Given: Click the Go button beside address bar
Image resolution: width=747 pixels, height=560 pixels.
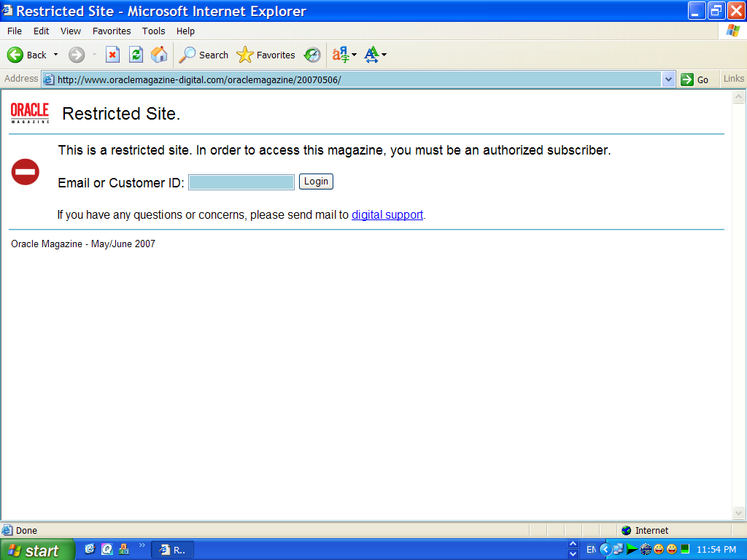Looking at the screenshot, I should click(694, 79).
